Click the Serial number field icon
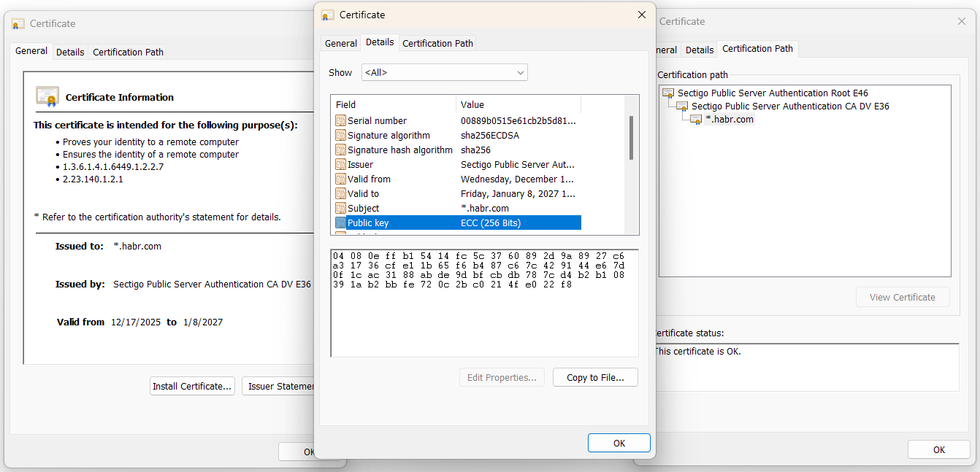Viewport: 980px width, 472px height. [x=340, y=121]
